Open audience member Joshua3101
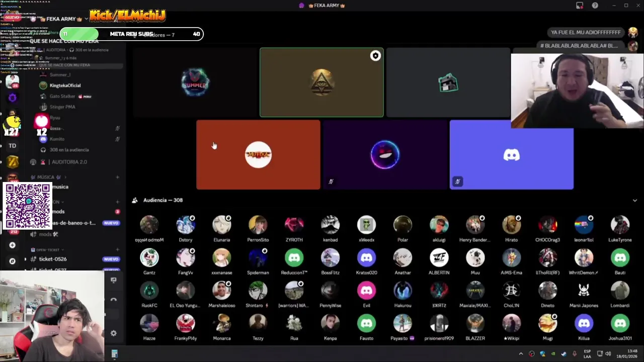This screenshot has height=362, width=644. point(620,327)
